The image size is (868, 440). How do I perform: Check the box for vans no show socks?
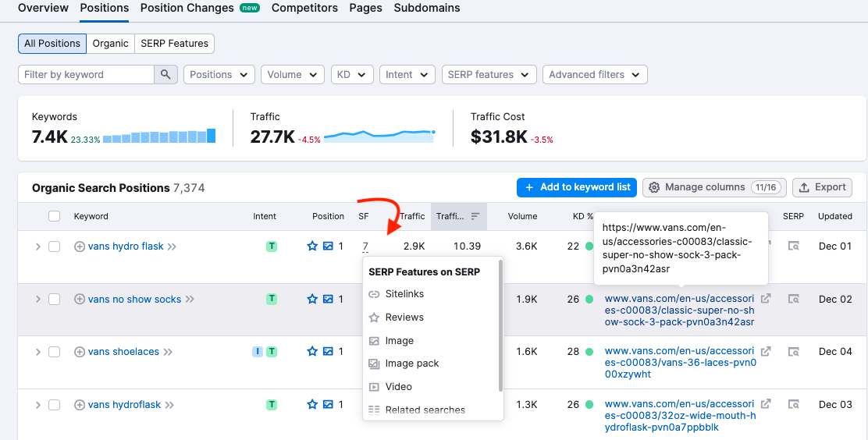pos(55,299)
